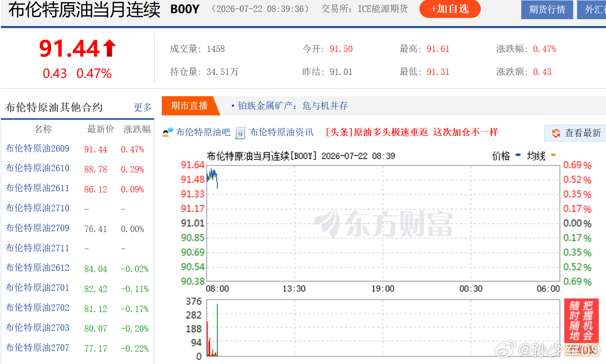Image resolution: width=606 pixels, height=364 pixels.
Task: Read headline 原油多头极速重返 这次加仓不一样
Action: coord(412,132)
